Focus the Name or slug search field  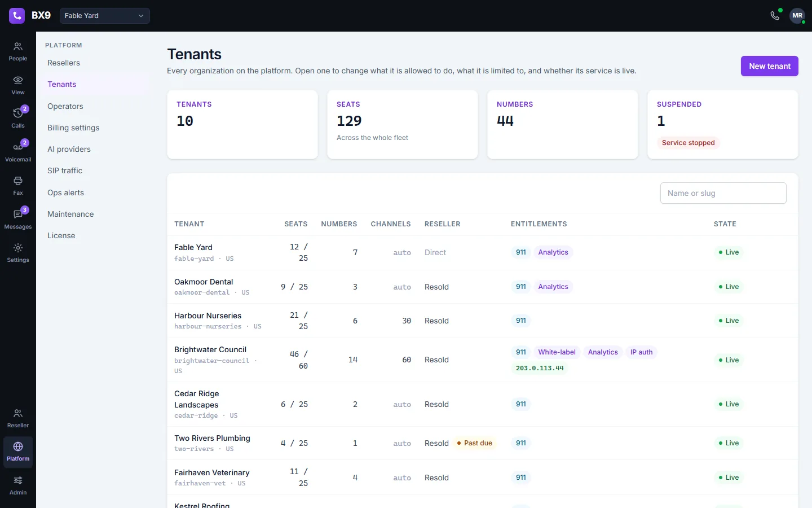[723, 193]
